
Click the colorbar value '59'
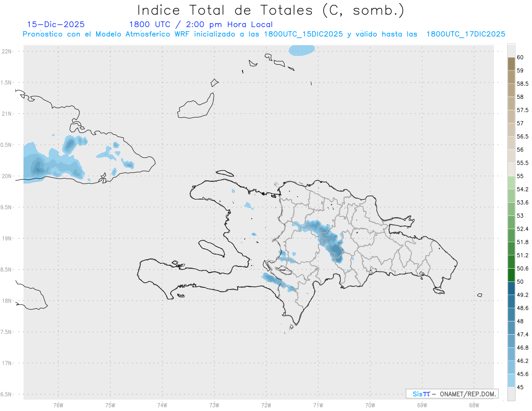pyautogui.click(x=520, y=70)
